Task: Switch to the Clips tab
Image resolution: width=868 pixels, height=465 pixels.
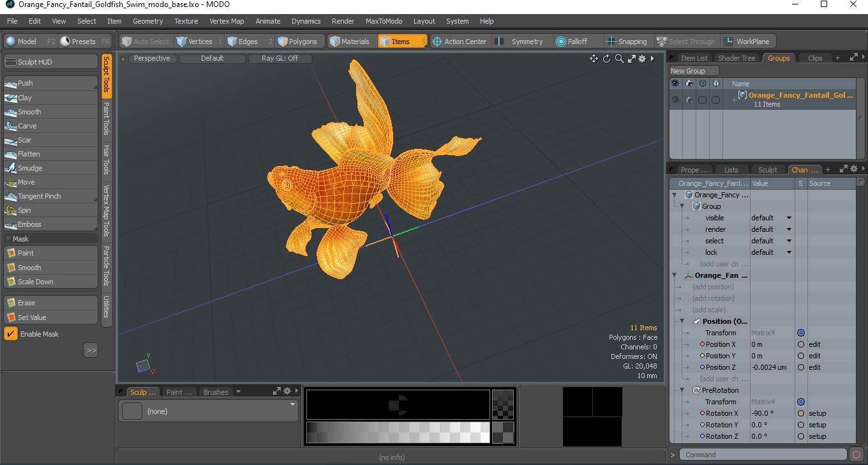Action: (x=815, y=58)
